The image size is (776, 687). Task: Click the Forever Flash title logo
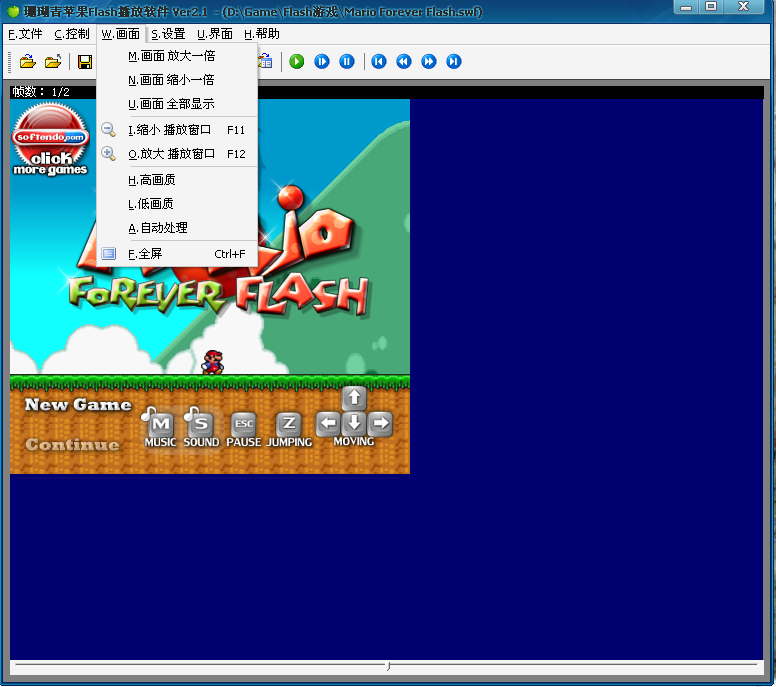tap(218, 295)
